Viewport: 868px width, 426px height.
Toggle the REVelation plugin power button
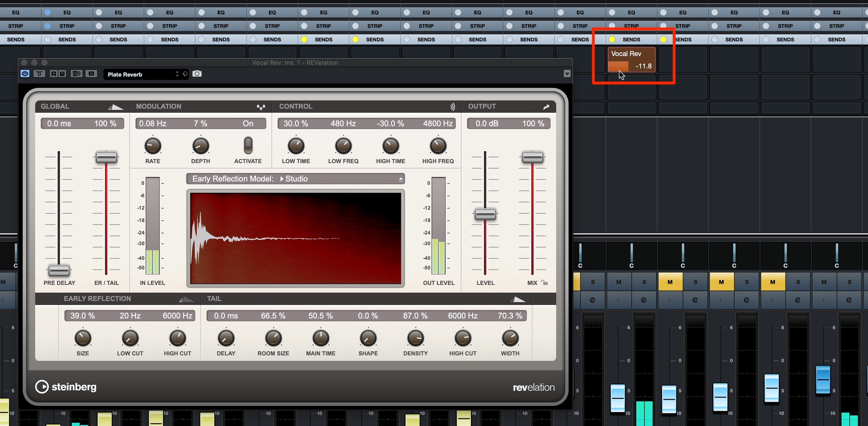[x=25, y=74]
